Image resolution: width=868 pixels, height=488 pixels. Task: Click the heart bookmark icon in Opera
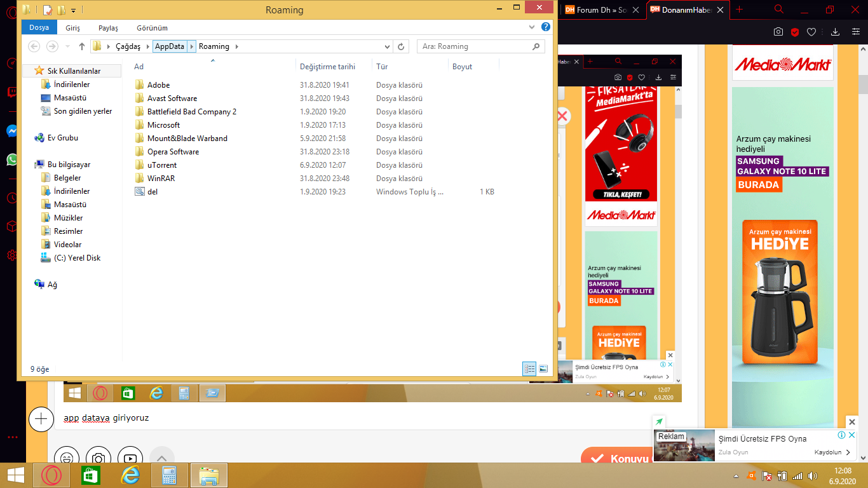(x=811, y=32)
